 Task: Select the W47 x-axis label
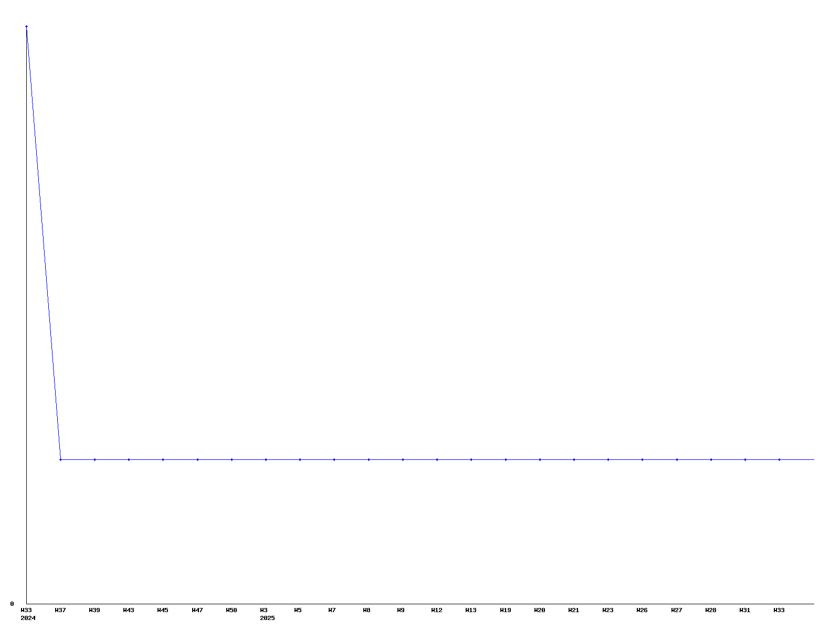pos(197,610)
